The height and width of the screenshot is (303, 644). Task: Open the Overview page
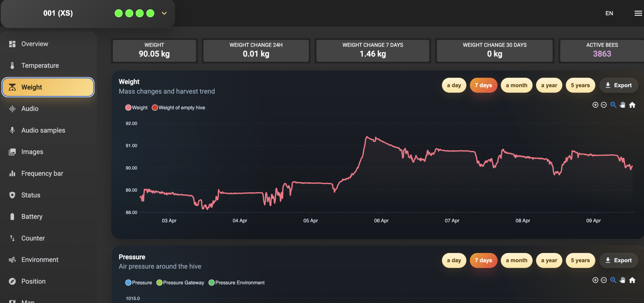(x=48, y=44)
